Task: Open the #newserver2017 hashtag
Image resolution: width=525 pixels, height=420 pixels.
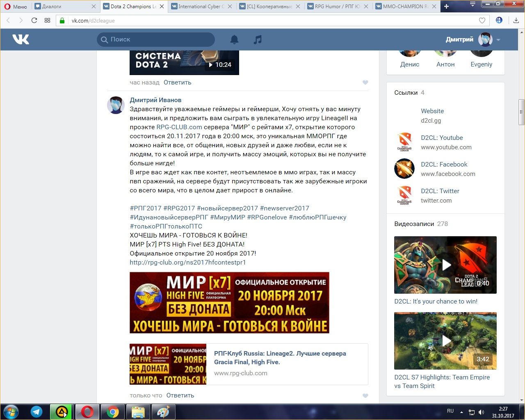Action: click(x=285, y=208)
